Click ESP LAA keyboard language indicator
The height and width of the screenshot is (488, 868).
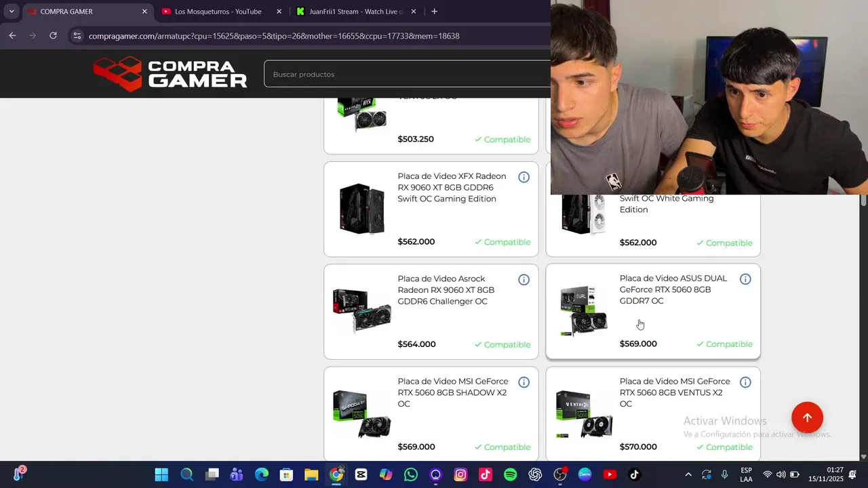[746, 474]
